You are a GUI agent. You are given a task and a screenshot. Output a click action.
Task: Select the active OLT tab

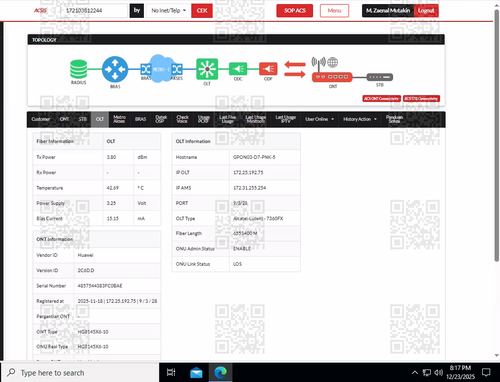point(100,119)
